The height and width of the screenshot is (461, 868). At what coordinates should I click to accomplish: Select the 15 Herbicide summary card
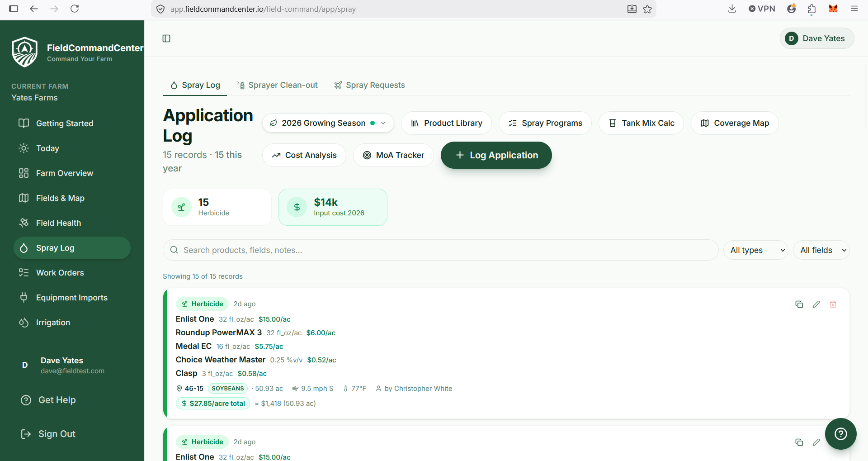tap(217, 207)
